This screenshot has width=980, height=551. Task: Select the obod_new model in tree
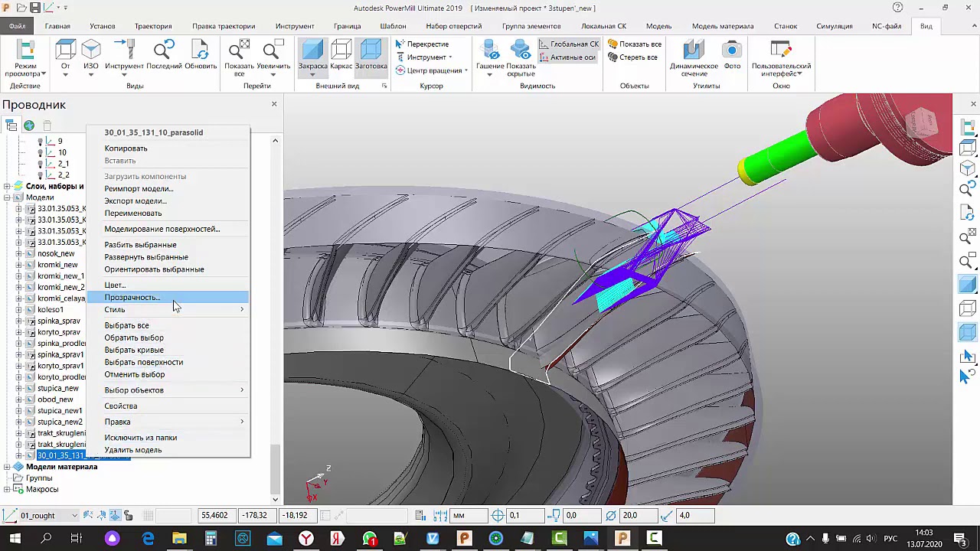(55, 399)
